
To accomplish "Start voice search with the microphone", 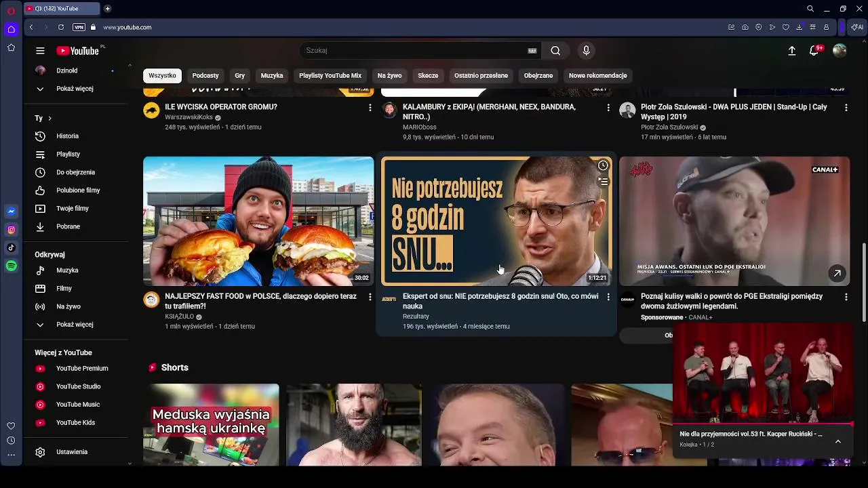I will click(587, 51).
